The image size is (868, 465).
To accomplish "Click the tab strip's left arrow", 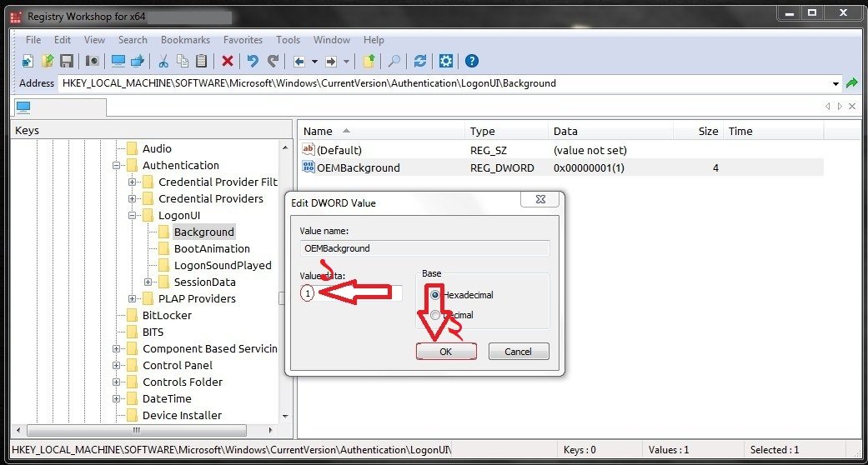I will click(828, 107).
